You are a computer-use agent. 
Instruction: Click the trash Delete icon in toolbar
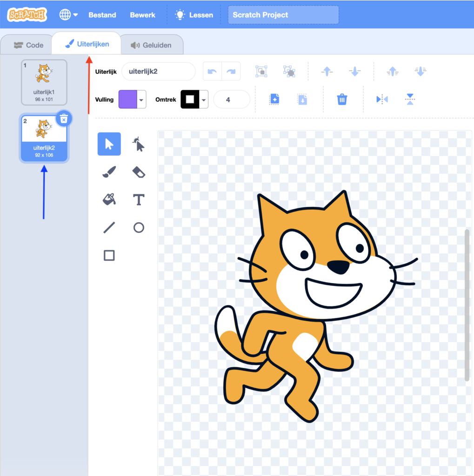(342, 99)
